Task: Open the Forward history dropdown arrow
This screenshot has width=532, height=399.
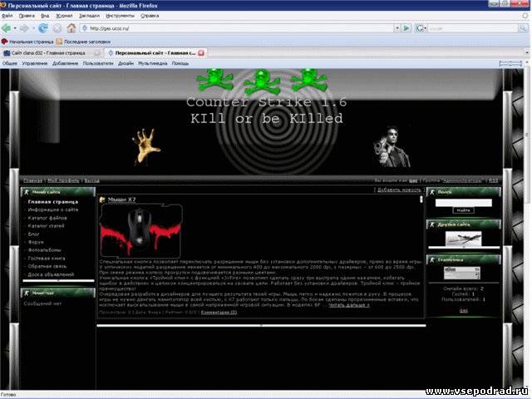Action: pos(33,28)
